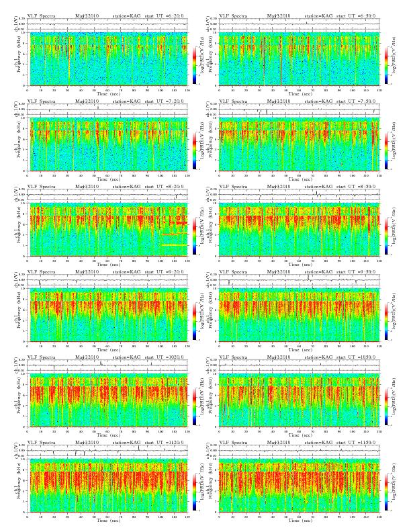
Task: Select the 10:20:0 panel's PSD color bar
Action: 194,406
